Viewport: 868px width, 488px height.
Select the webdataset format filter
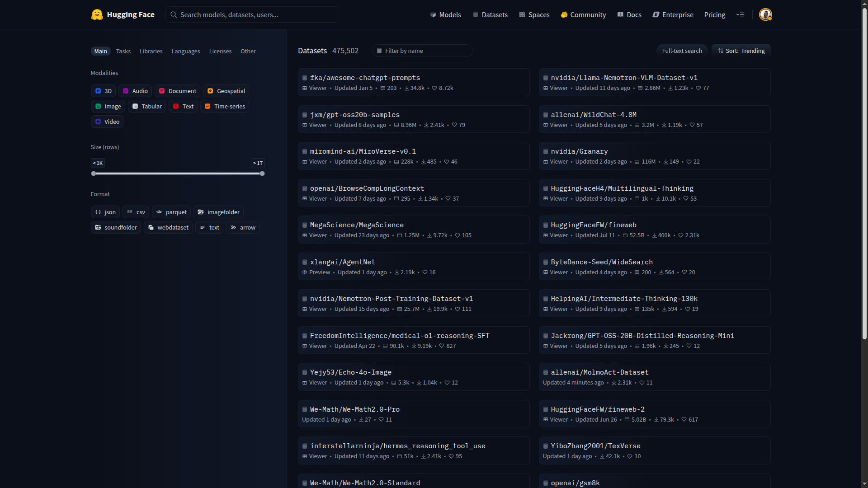click(x=168, y=227)
